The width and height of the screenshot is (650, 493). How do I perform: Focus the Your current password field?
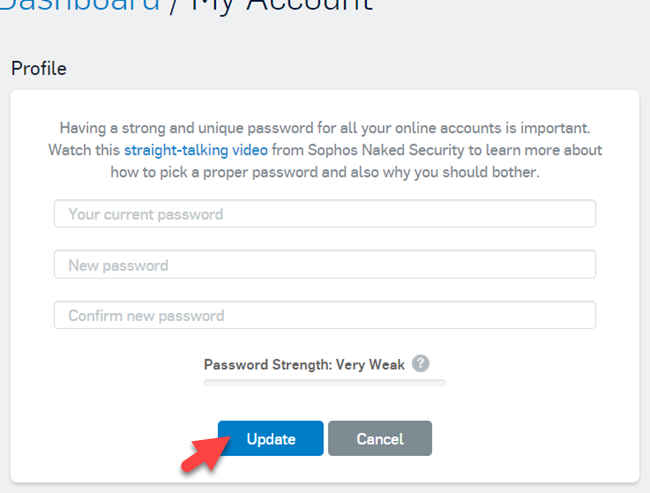tap(325, 214)
